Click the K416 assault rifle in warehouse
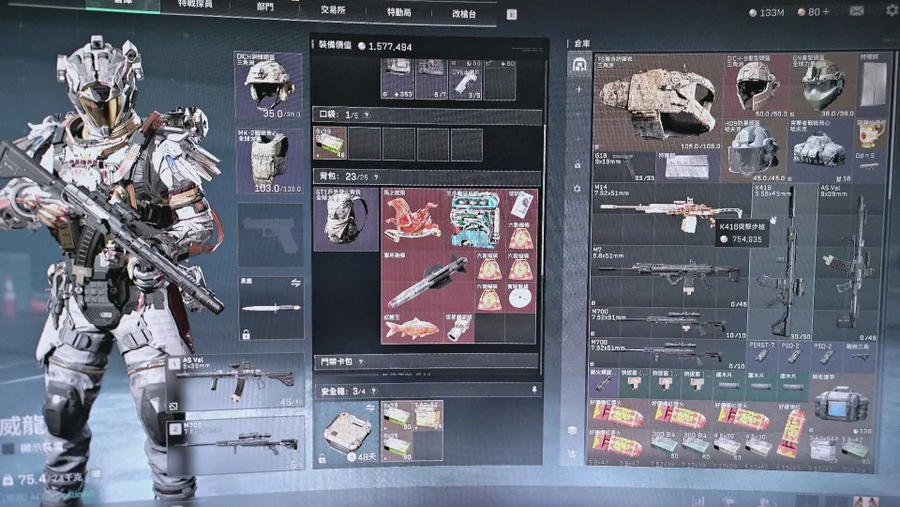The width and height of the screenshot is (900, 507). 789,264
